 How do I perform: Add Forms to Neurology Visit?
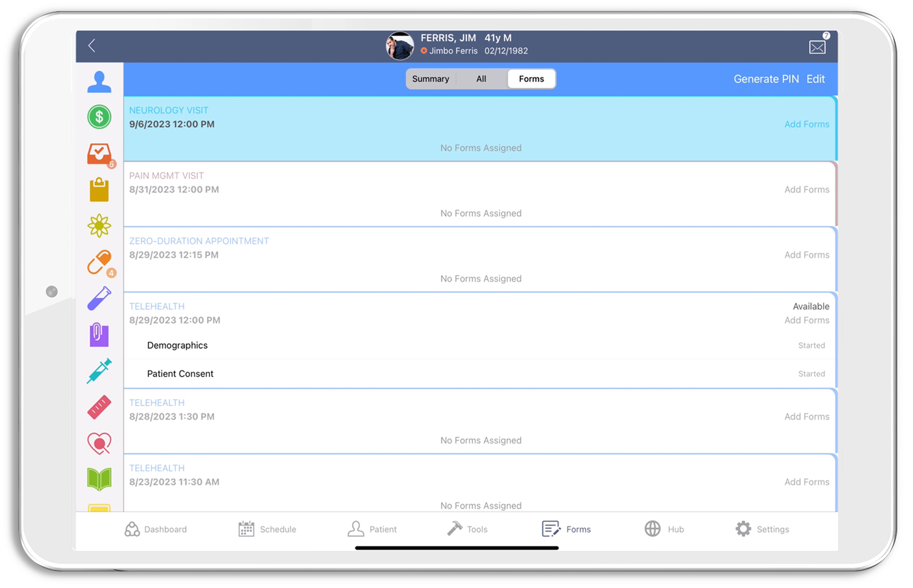click(x=806, y=124)
